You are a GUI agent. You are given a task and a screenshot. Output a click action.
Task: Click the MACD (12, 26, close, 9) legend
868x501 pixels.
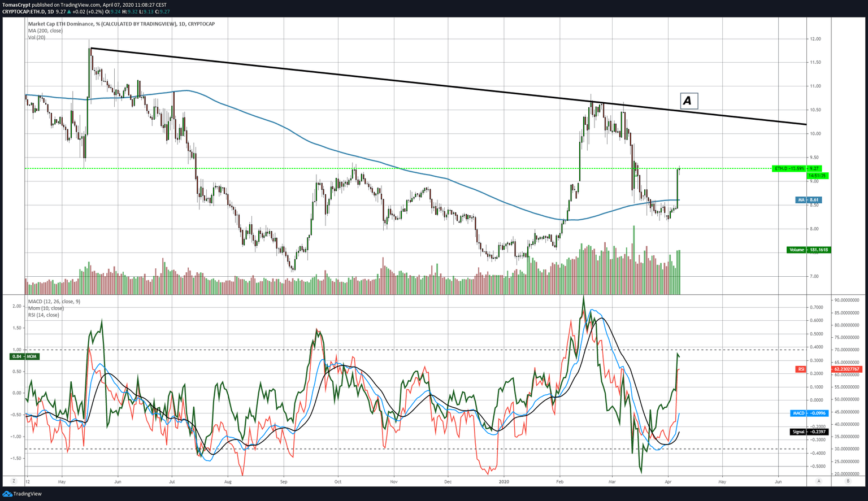click(54, 301)
